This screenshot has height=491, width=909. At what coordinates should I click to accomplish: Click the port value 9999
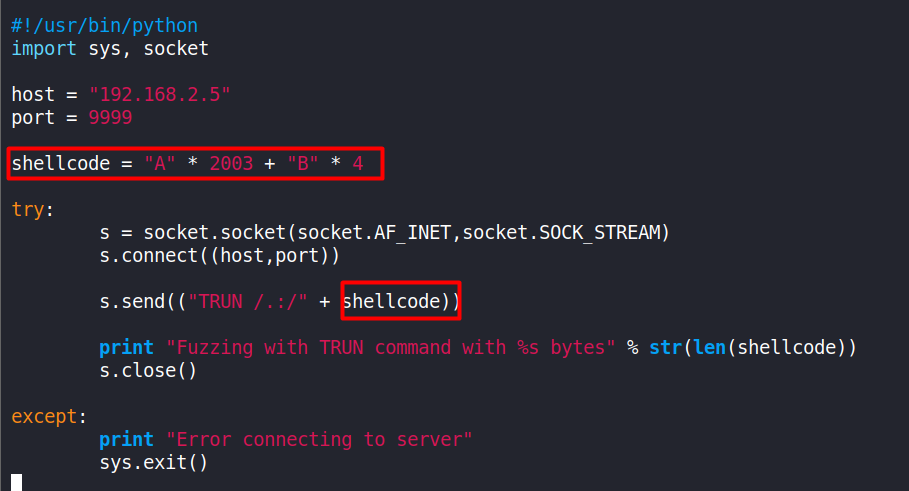click(110, 118)
